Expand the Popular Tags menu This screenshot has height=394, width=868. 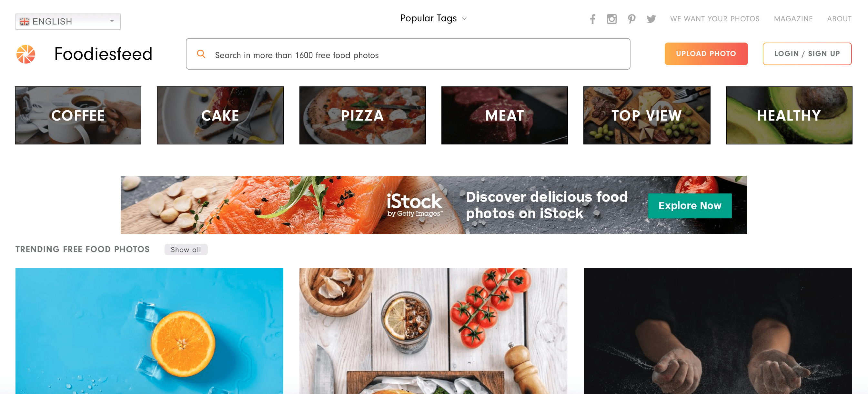[x=433, y=18]
